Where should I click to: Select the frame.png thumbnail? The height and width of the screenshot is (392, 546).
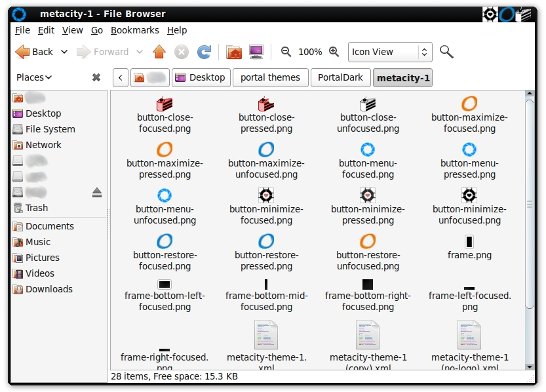(469, 242)
